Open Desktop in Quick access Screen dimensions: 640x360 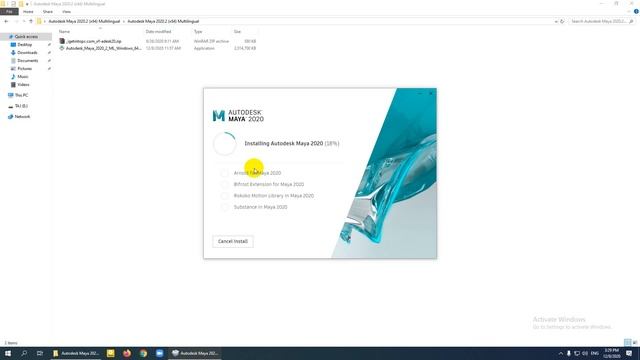[24, 44]
